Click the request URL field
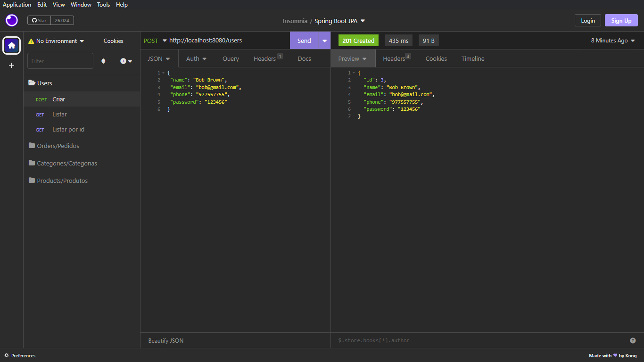The height and width of the screenshot is (362, 644). 229,41
